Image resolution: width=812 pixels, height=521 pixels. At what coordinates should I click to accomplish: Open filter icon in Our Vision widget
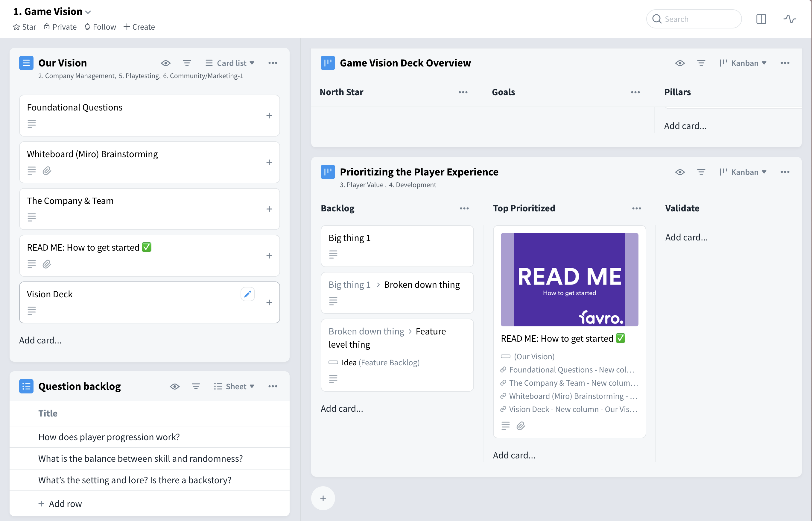[x=187, y=63]
